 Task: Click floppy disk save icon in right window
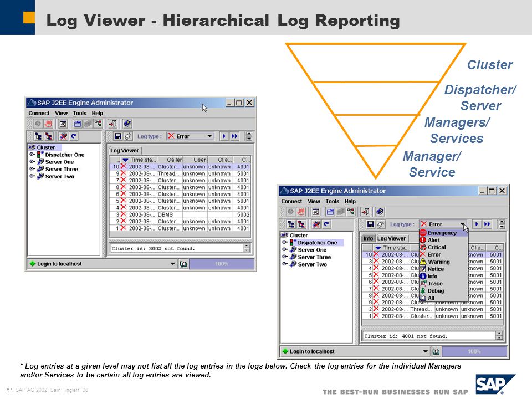coord(370,224)
